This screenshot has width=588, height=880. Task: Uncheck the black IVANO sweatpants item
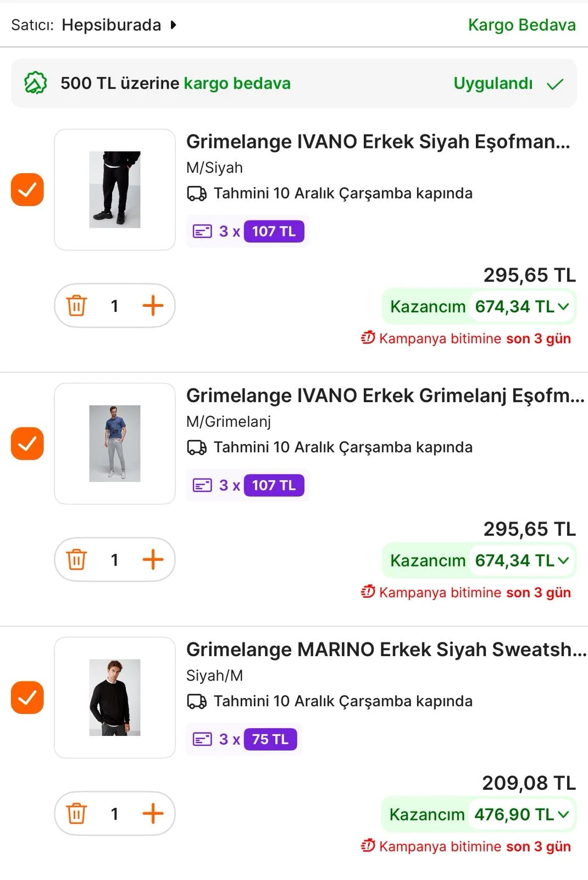click(27, 190)
